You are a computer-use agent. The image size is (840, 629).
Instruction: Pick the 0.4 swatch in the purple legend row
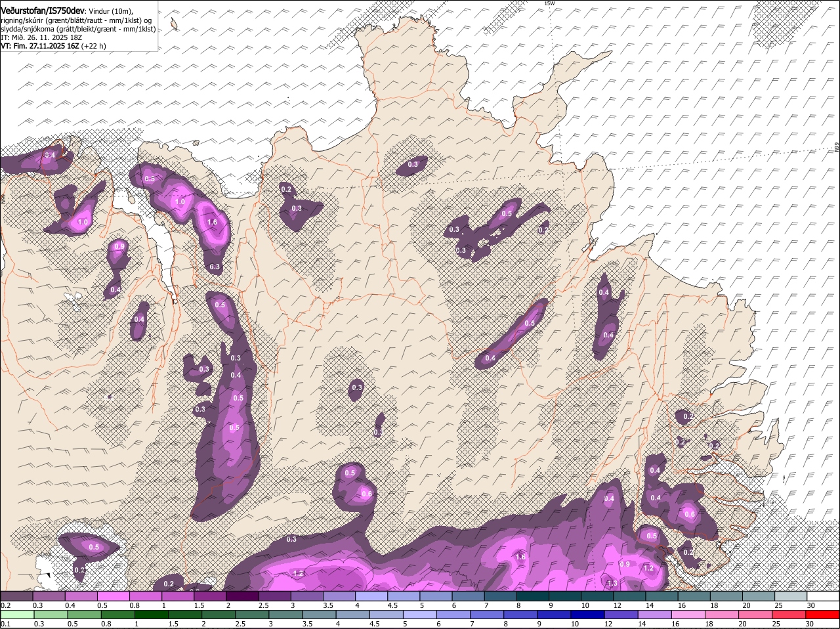click(x=81, y=596)
